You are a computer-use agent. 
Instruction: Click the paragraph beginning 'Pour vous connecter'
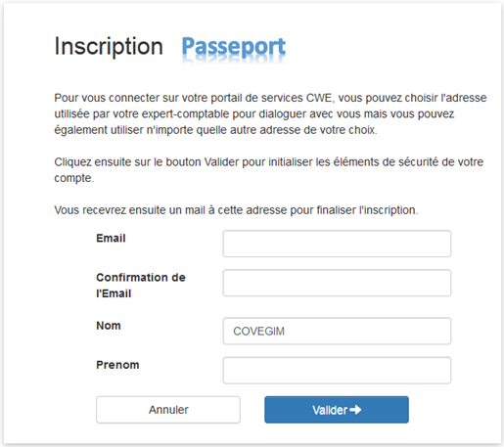270,113
